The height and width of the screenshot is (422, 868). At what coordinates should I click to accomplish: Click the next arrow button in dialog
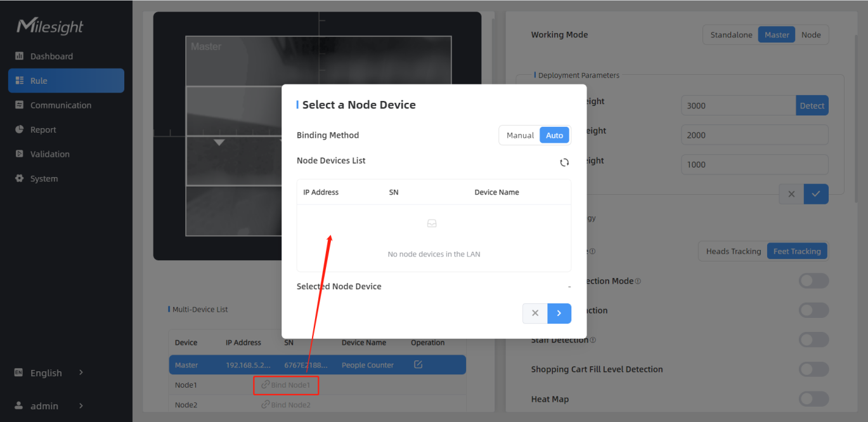click(559, 313)
